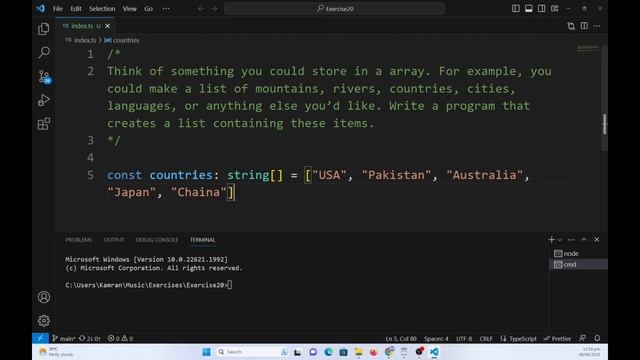
Task: Open terminal panel More Actions ellipsis
Action: click(x=571, y=240)
